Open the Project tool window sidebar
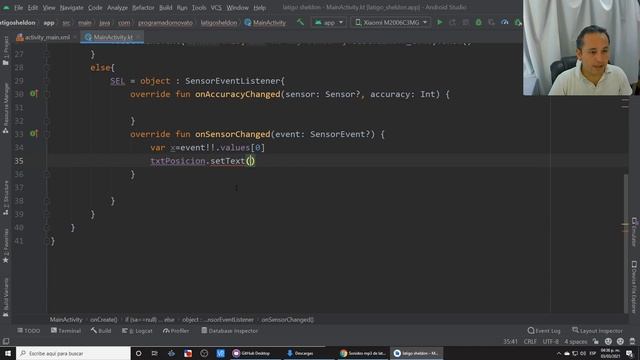The width and height of the screenshot is (640, 360). [6, 50]
